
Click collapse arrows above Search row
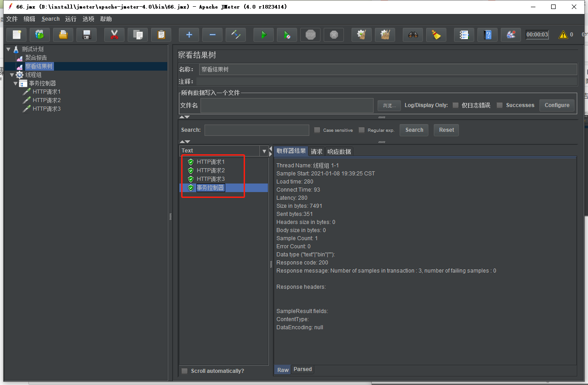coord(184,117)
